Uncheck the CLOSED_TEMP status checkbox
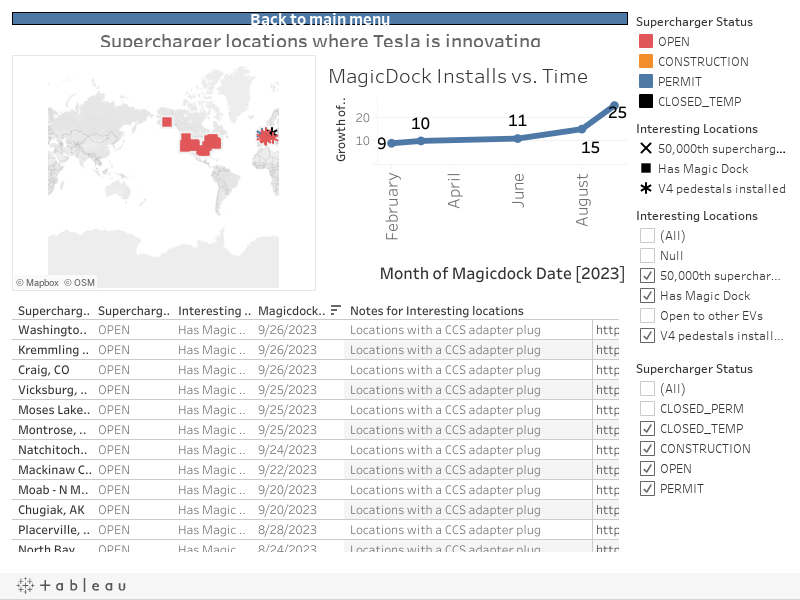Image resolution: width=800 pixels, height=600 pixels. tap(647, 429)
